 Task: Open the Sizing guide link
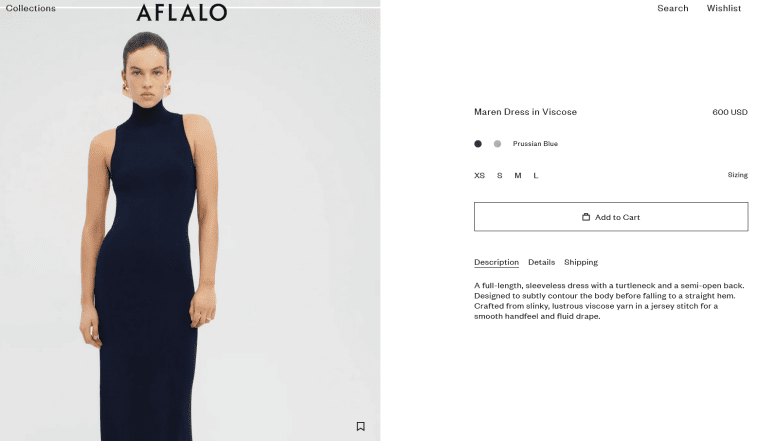737,175
